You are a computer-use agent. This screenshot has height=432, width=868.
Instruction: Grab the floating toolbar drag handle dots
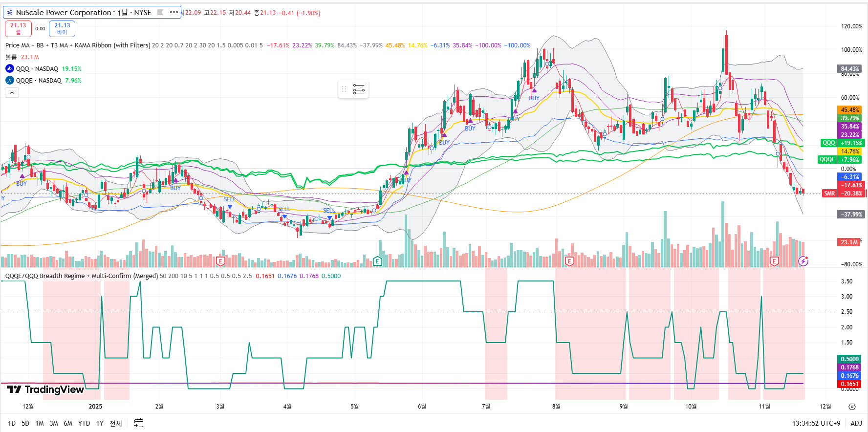point(344,89)
